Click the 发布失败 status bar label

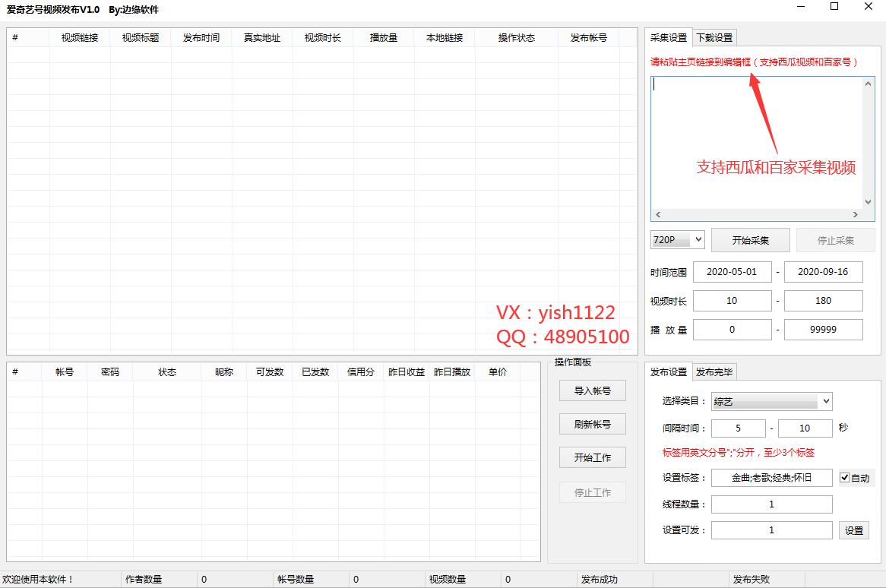(752, 580)
